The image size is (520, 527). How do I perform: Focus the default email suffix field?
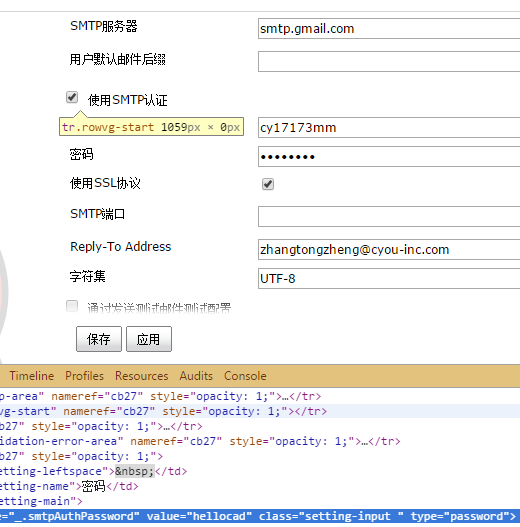pos(389,62)
